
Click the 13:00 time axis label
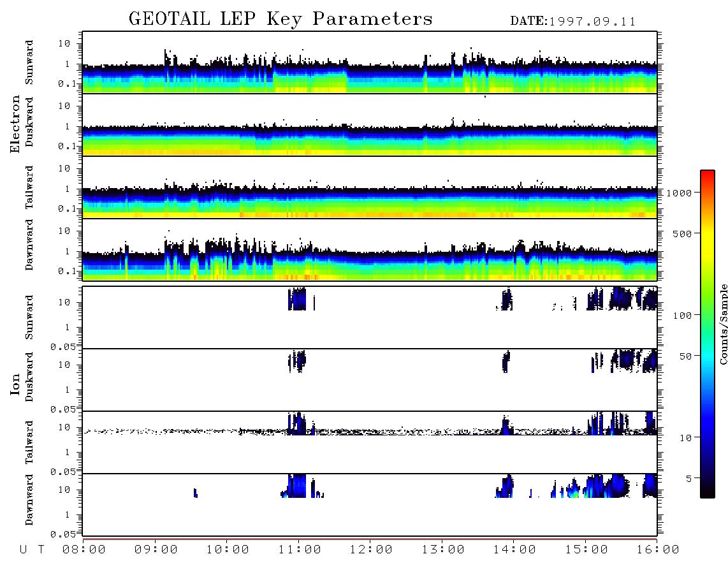tap(443, 550)
